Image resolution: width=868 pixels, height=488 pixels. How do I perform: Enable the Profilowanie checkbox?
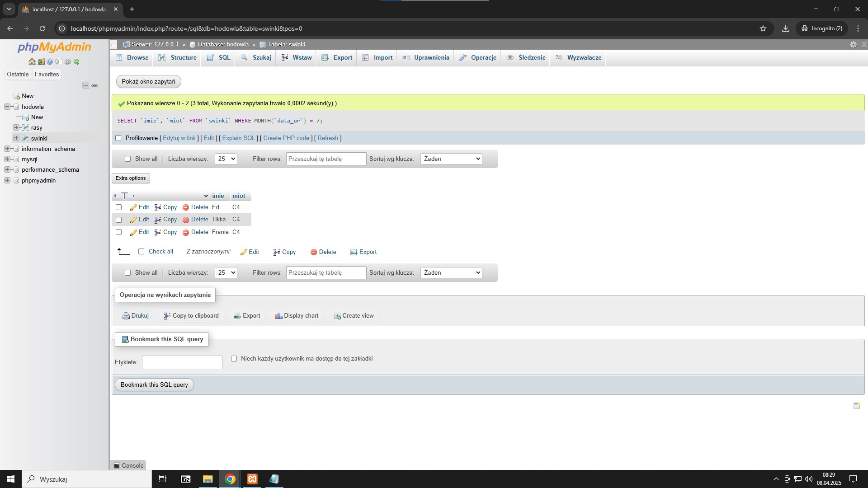point(118,138)
